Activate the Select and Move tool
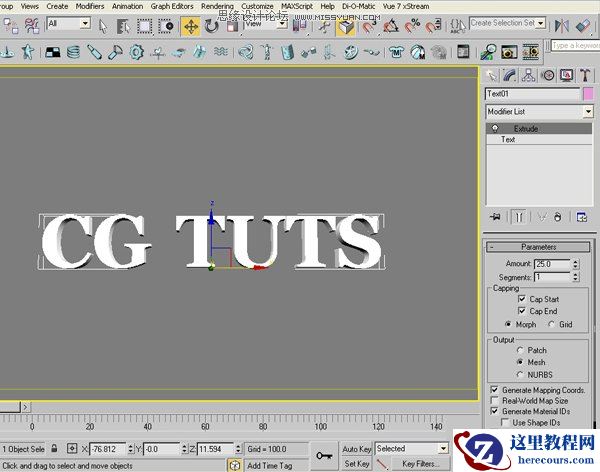 tap(191, 26)
